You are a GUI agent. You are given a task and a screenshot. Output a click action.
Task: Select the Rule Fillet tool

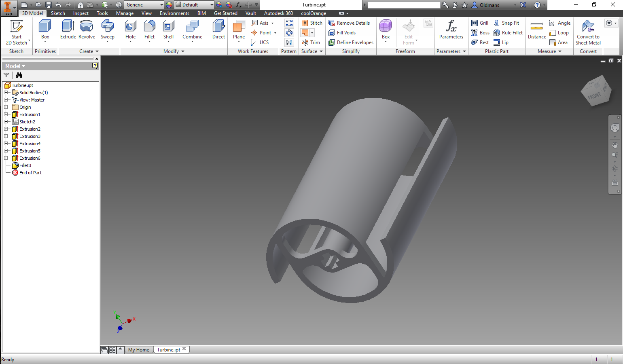(x=508, y=33)
